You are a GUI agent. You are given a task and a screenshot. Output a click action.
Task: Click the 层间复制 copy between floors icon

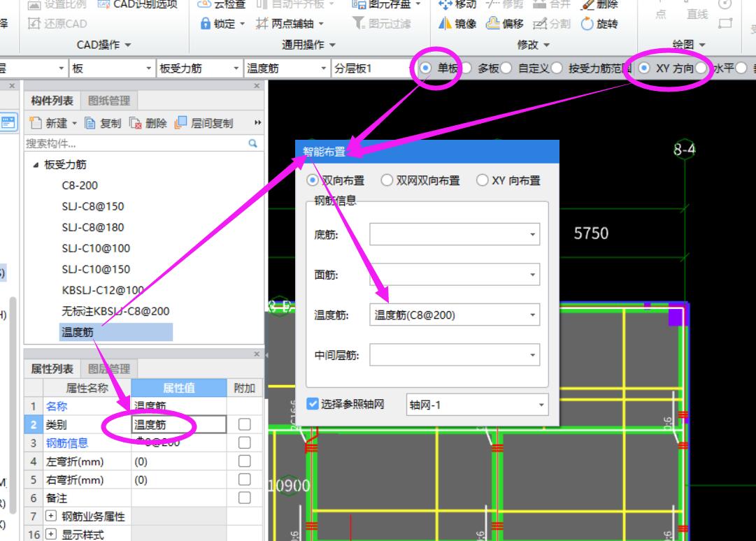coord(180,123)
